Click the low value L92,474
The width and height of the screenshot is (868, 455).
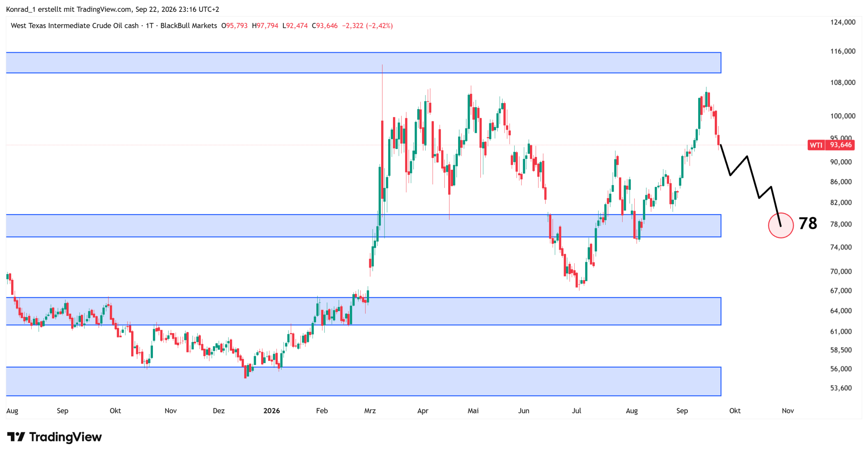(295, 26)
